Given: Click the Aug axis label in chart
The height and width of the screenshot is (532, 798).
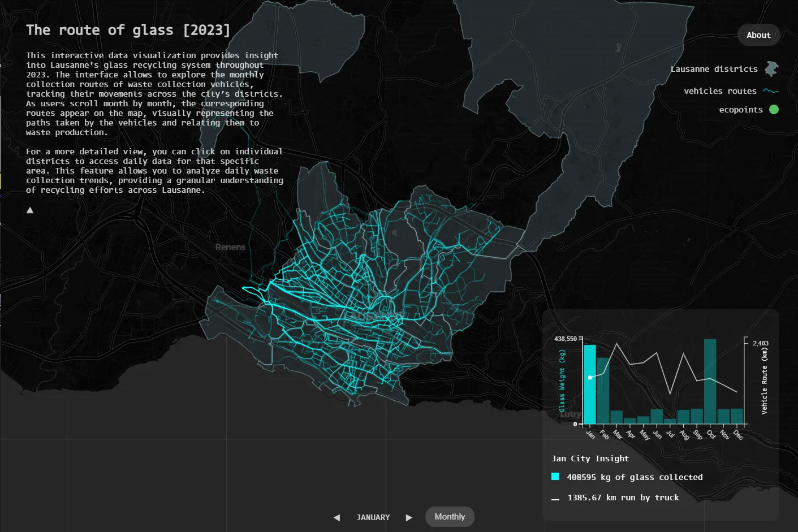Looking at the screenshot, I should pos(684,434).
